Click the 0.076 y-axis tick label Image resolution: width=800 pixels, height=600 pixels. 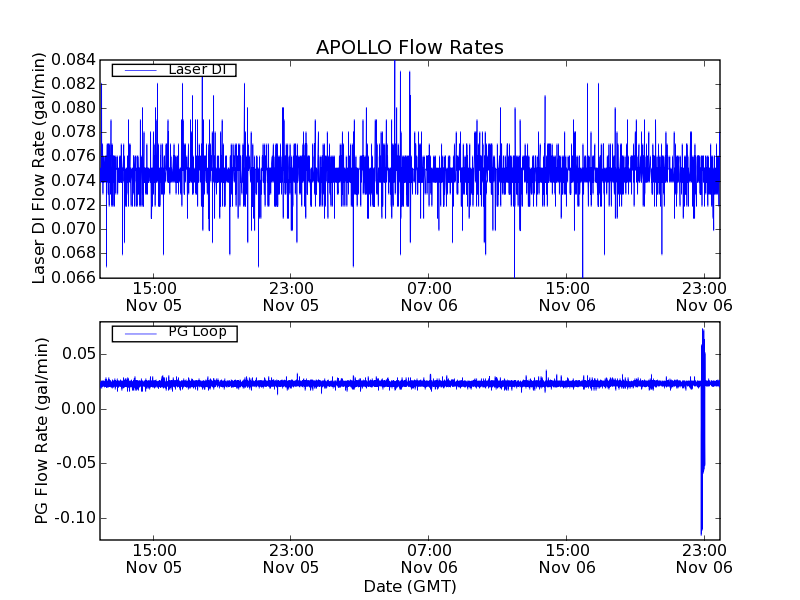[x=73, y=156]
